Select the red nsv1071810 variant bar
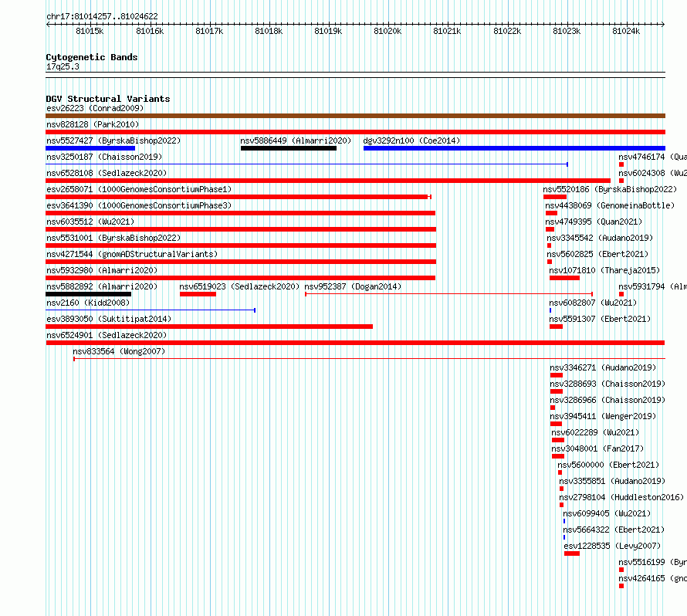The image size is (687, 616). point(564,278)
